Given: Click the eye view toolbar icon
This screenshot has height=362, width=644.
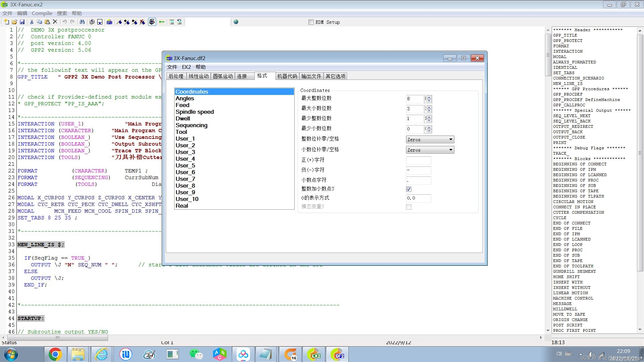Looking at the screenshot, I should [x=152, y=22].
